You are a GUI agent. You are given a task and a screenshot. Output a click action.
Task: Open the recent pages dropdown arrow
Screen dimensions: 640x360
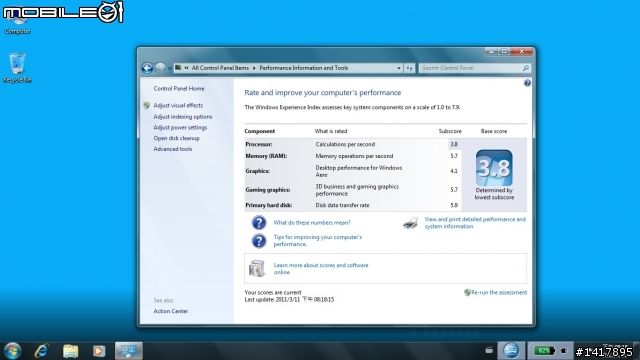point(169,68)
